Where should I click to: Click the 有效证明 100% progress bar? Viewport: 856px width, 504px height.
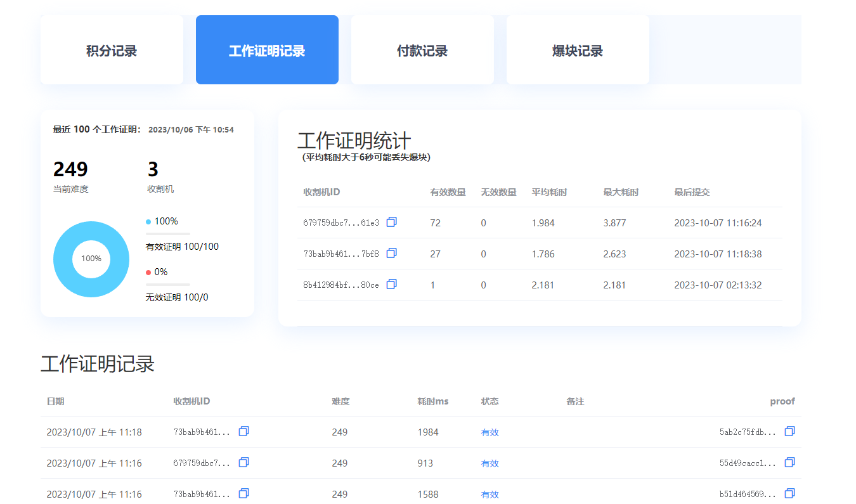click(x=168, y=234)
